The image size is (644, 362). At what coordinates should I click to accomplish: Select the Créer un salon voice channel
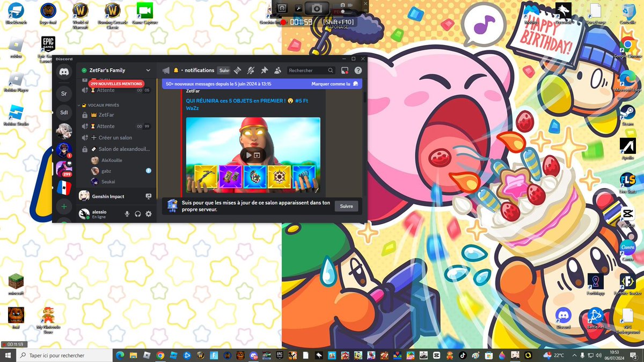click(x=116, y=138)
